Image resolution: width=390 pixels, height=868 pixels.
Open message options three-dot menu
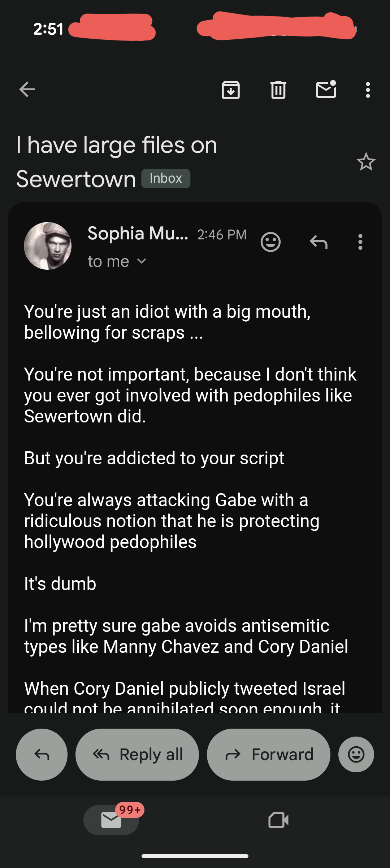[x=360, y=242]
